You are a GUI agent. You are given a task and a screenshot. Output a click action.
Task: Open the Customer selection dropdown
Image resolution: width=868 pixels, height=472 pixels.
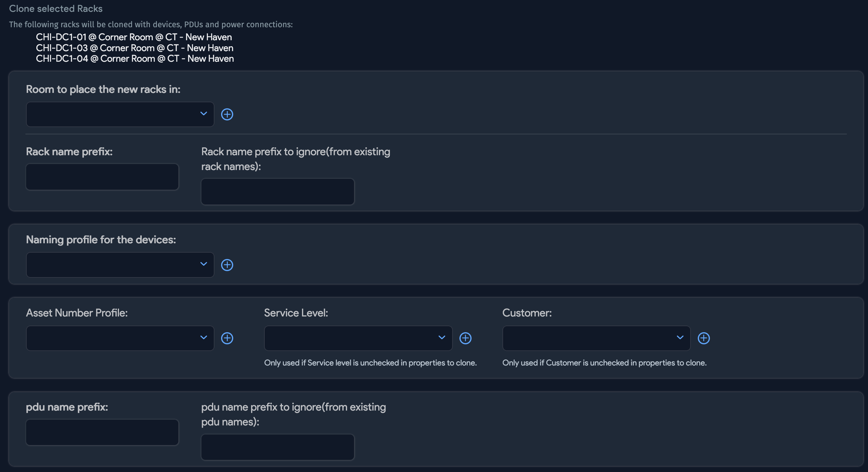click(596, 338)
